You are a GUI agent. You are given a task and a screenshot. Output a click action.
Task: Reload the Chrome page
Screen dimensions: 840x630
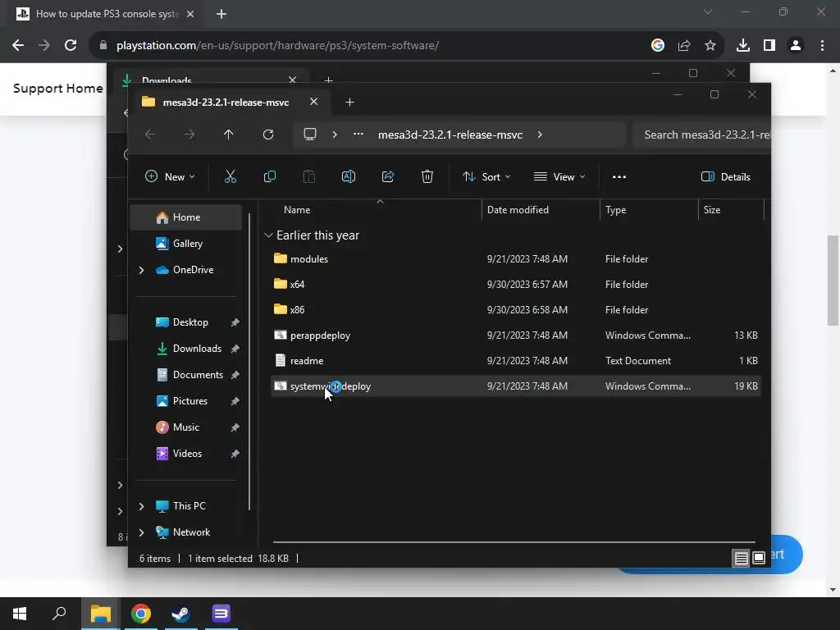point(71,46)
